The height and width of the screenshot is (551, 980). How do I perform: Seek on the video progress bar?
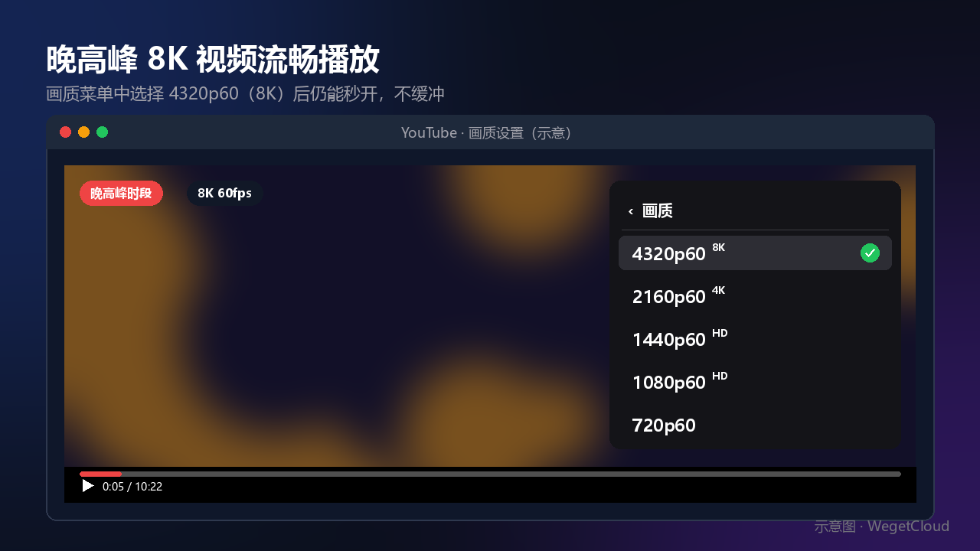pyautogui.click(x=490, y=474)
